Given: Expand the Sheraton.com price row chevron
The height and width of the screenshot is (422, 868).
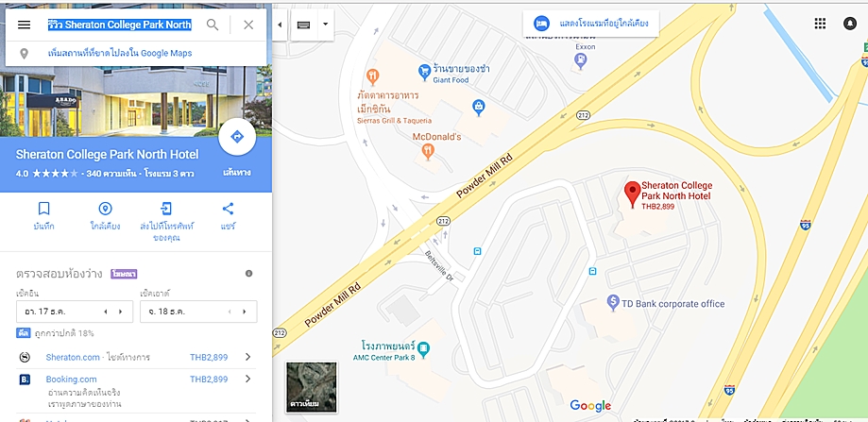Looking at the screenshot, I should [248, 357].
